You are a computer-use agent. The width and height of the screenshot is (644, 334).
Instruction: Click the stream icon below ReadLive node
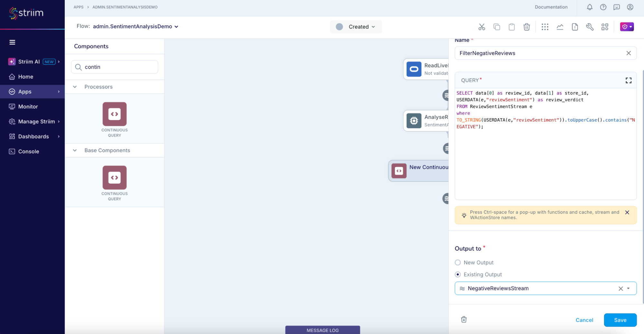[x=446, y=95]
